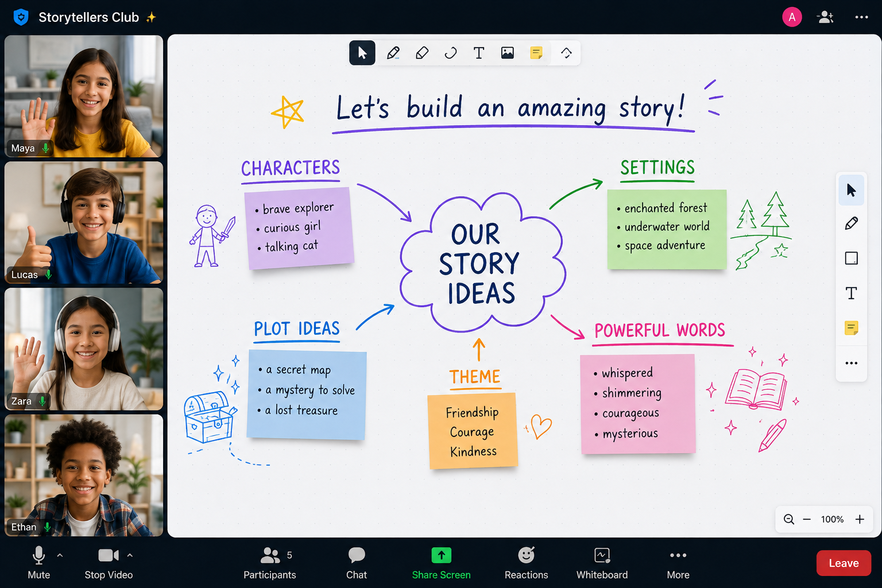Click the zoom magnifier icon
Screen dimensions: 882x588
[789, 519]
